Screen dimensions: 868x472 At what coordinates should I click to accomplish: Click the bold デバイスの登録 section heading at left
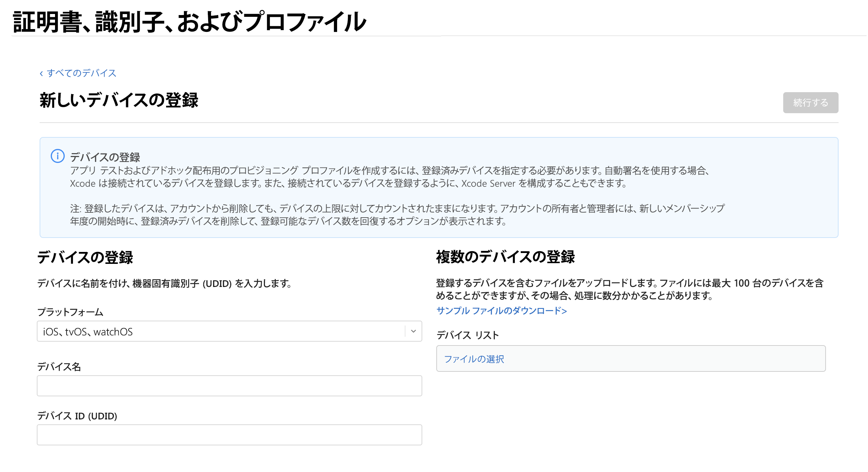(85, 257)
